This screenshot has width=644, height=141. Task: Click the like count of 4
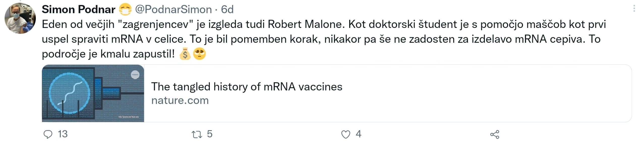pos(359,134)
